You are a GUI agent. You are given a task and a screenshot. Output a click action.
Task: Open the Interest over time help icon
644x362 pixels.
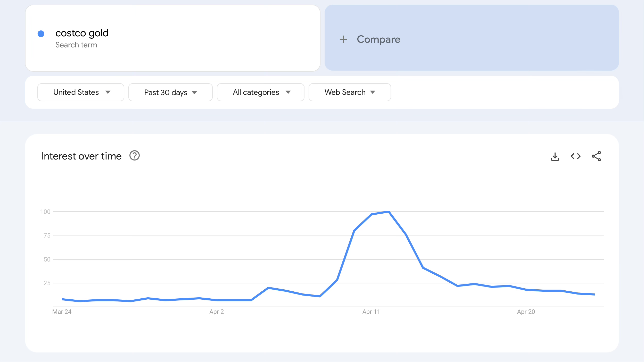point(134,156)
